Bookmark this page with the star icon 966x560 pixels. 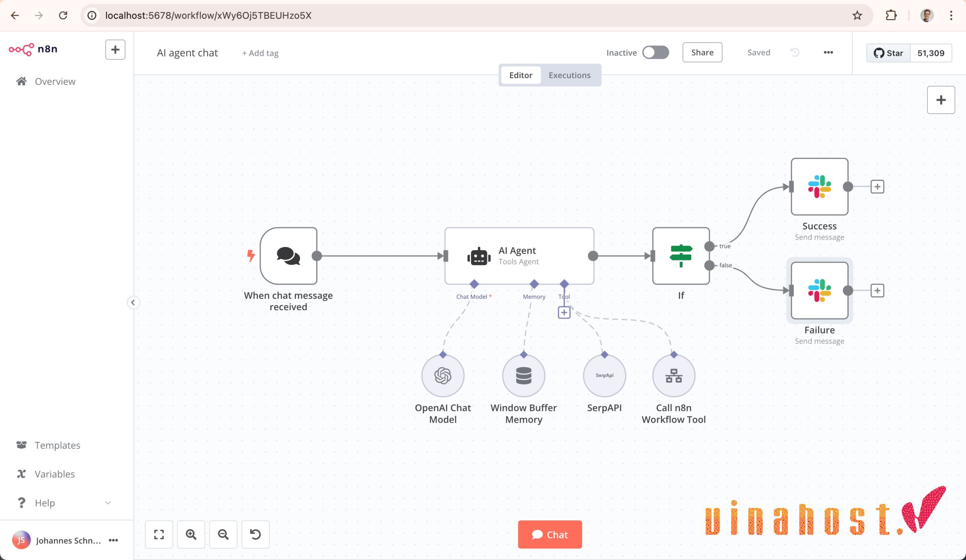[x=857, y=15]
